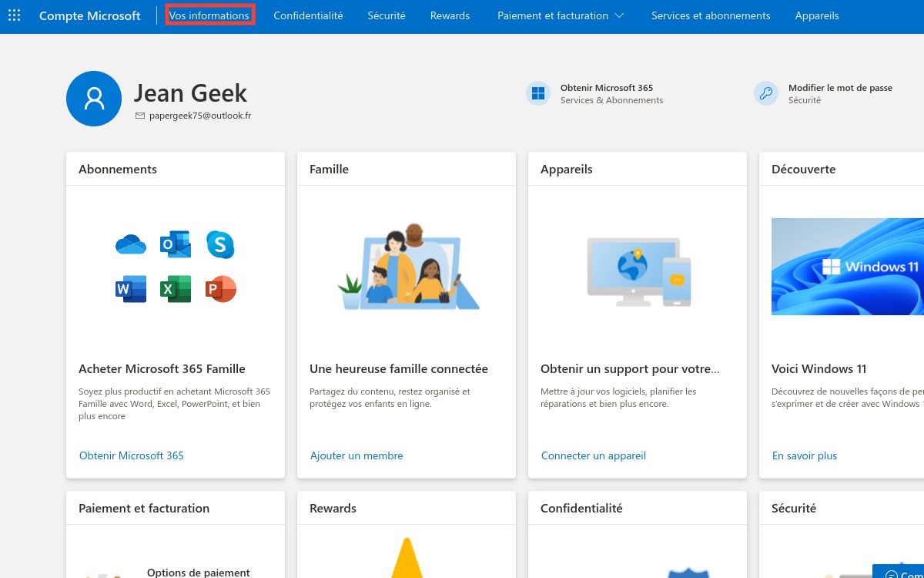Click Compte Microsoft home link
The height and width of the screenshot is (578, 924).
pyautogui.click(x=90, y=15)
